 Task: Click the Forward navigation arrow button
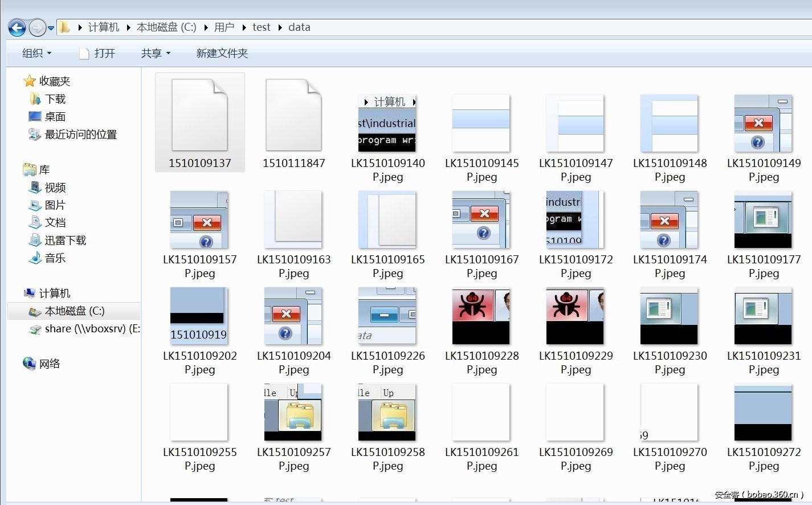tap(37, 27)
